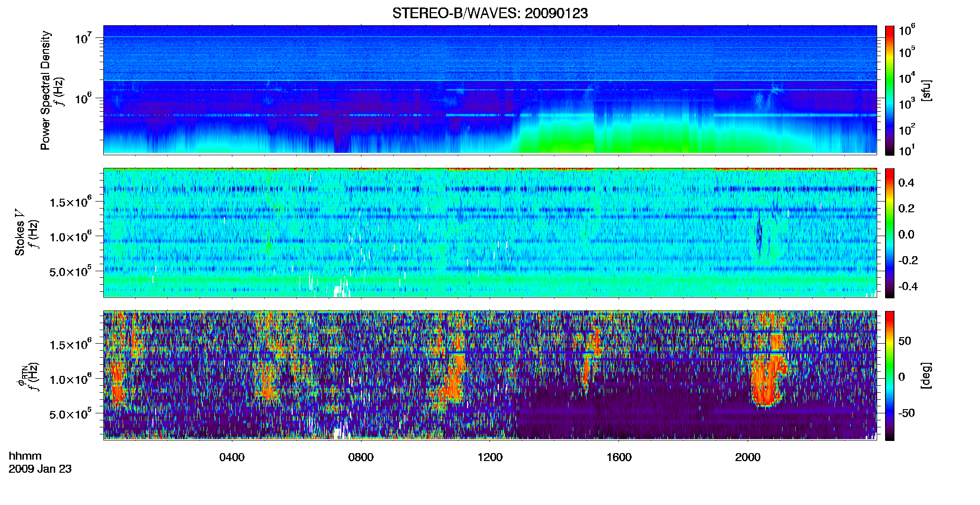980x505 pixels.
Task: Click the -50 tick on the degree colorbar
Action: point(907,413)
